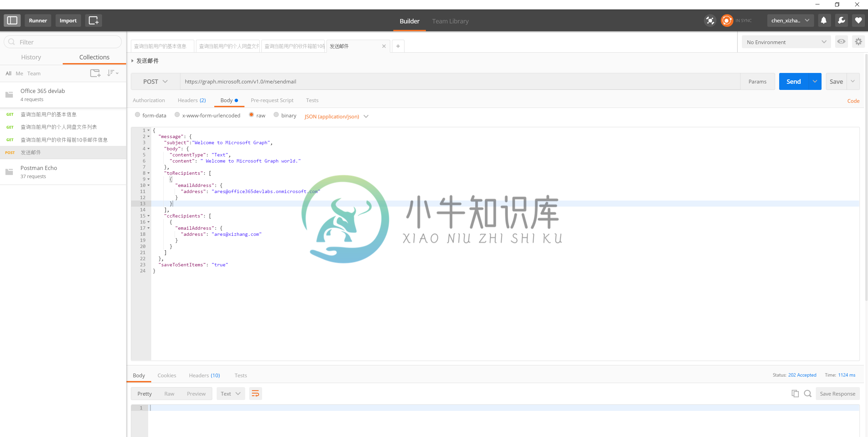Open request 查询当前用户的个人网盘文件列表 in sidebar
The width and height of the screenshot is (868, 437).
63,127
